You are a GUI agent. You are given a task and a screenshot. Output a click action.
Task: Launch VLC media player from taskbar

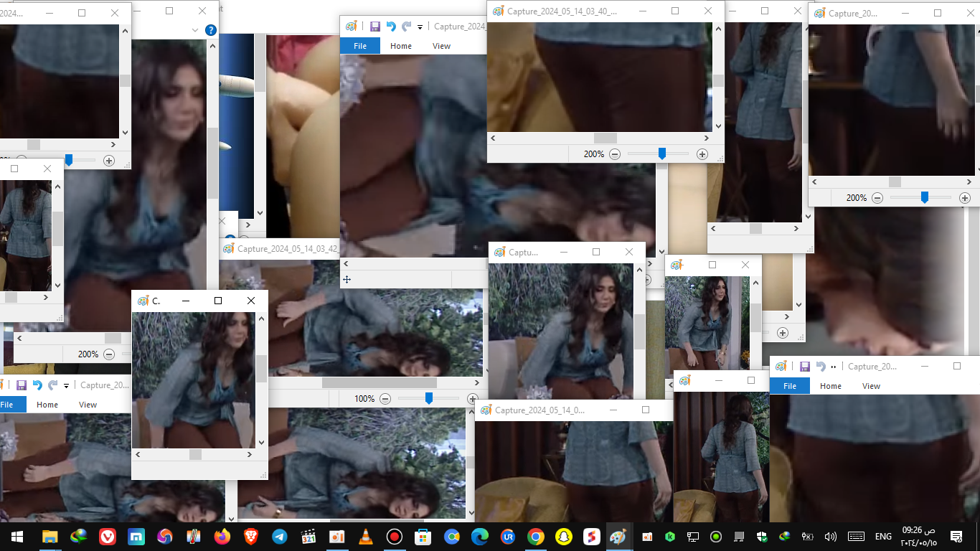coord(365,537)
